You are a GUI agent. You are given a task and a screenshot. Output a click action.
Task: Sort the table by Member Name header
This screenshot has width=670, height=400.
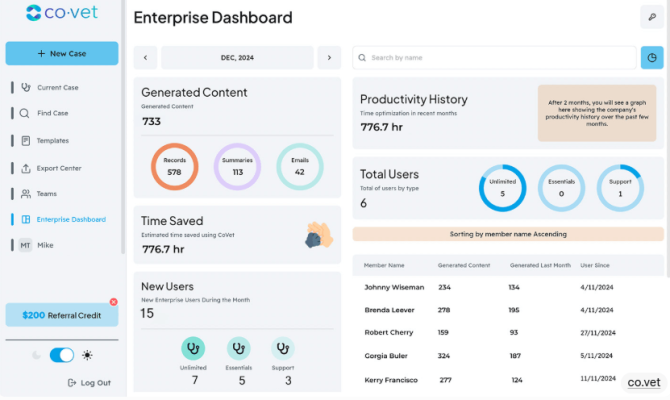[x=382, y=265]
